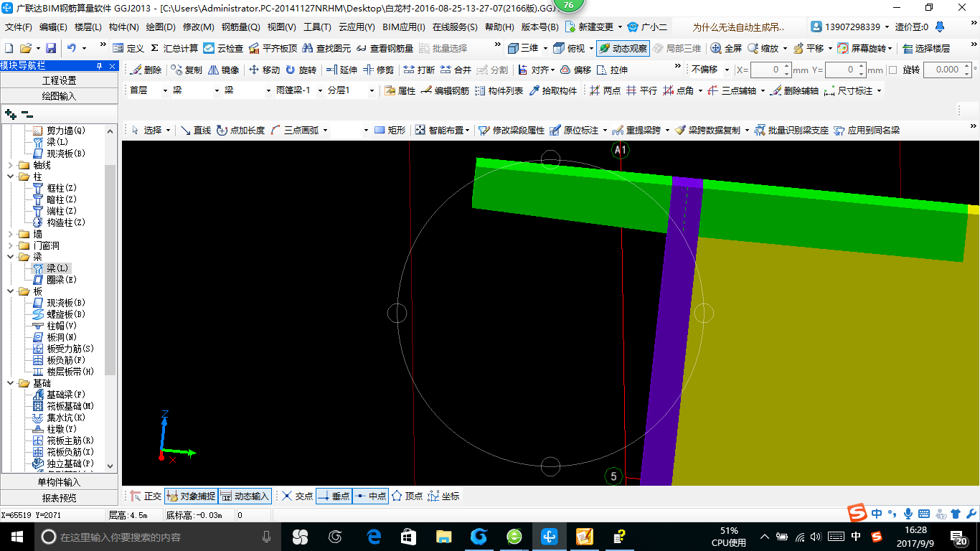Toggle the 旋转 rotation checkbox
Viewport: 980px width, 551px height.
893,70
